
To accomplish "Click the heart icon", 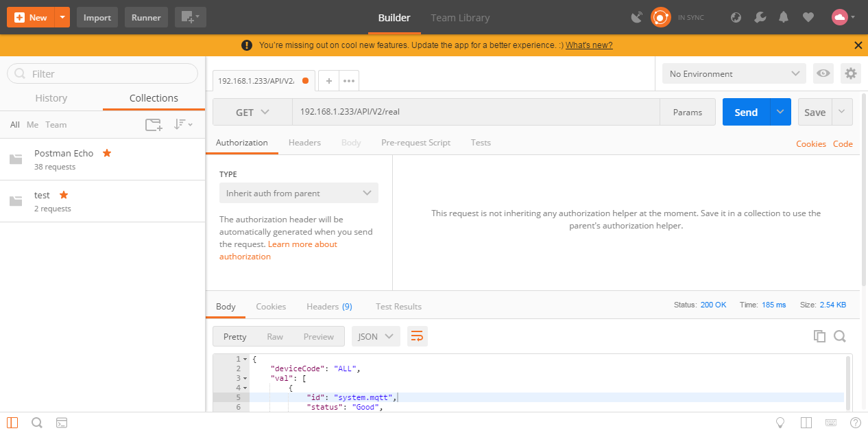I will point(808,17).
